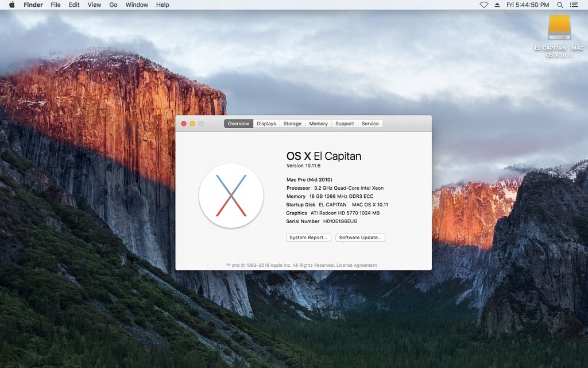Go to the Support tab
The image size is (588, 368).
click(x=345, y=124)
